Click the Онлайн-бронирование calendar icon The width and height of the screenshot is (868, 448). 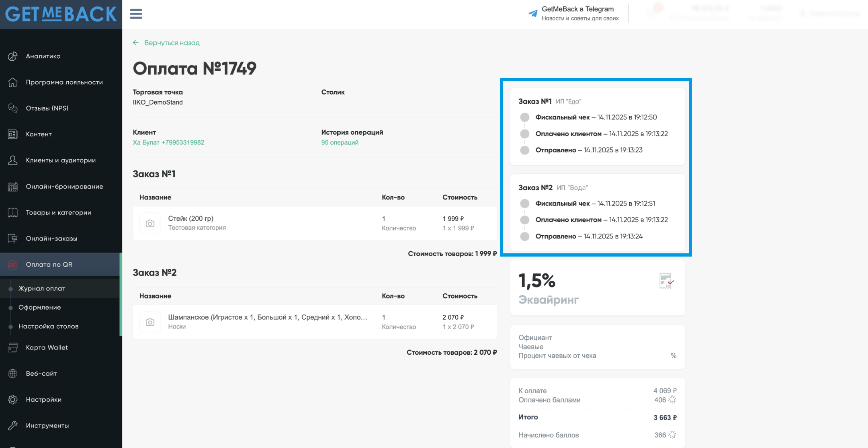[13, 187]
